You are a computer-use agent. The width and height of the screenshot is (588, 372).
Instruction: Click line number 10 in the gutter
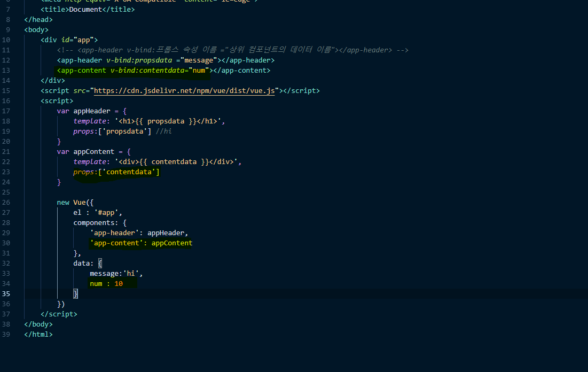(6, 40)
